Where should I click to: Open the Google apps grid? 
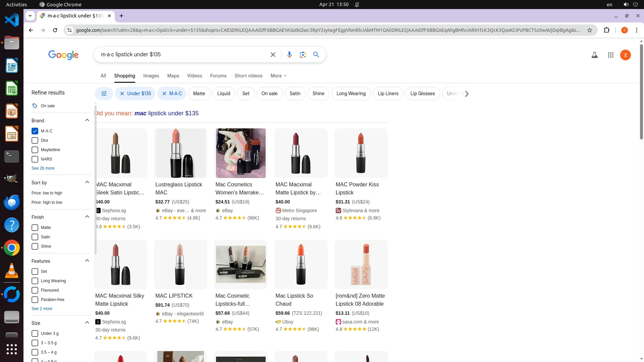point(610,55)
